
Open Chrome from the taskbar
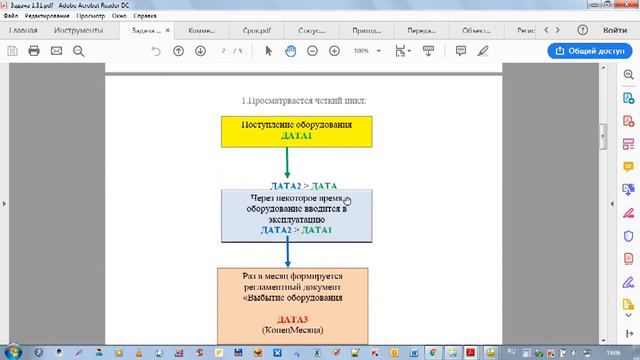(433, 352)
